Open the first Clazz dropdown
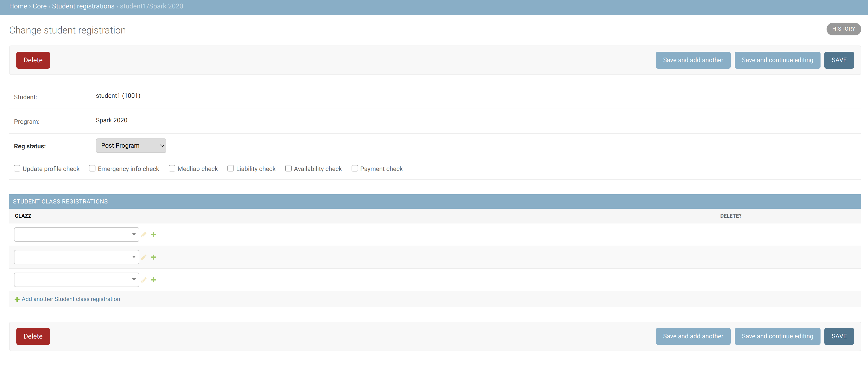868x366 pixels. (76, 235)
